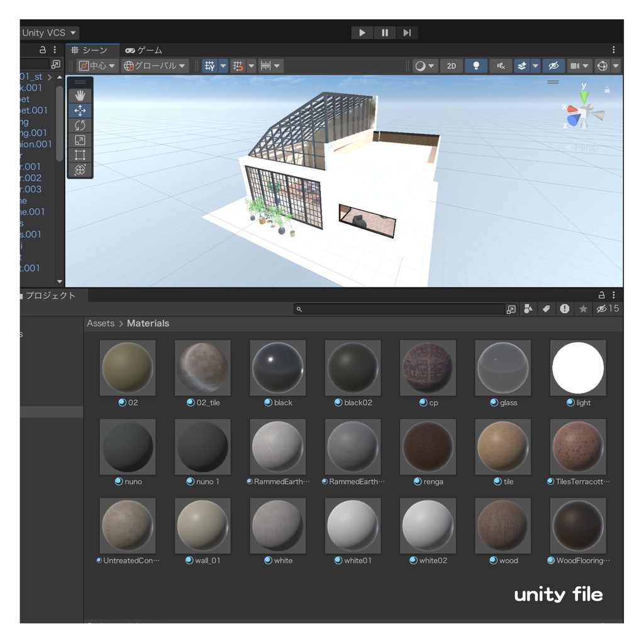Open the effects options dropdown arrow
The width and height of the screenshot is (644, 644).
[535, 65]
